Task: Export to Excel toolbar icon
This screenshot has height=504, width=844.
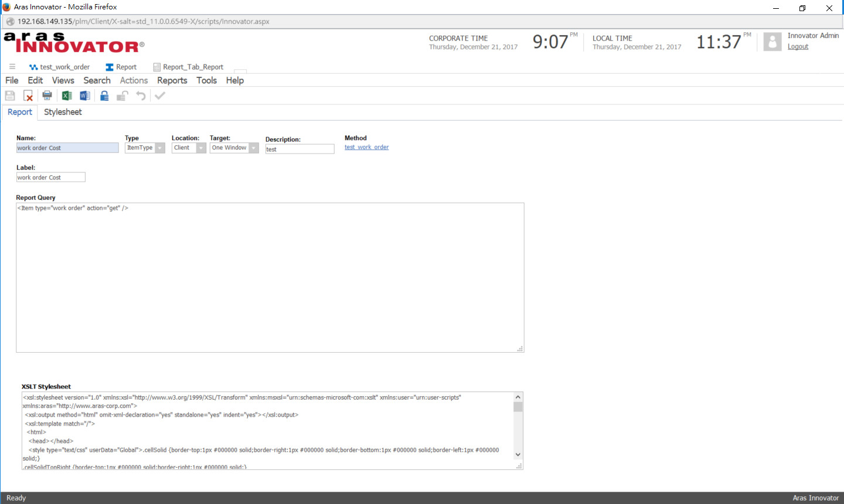Action: pos(67,96)
